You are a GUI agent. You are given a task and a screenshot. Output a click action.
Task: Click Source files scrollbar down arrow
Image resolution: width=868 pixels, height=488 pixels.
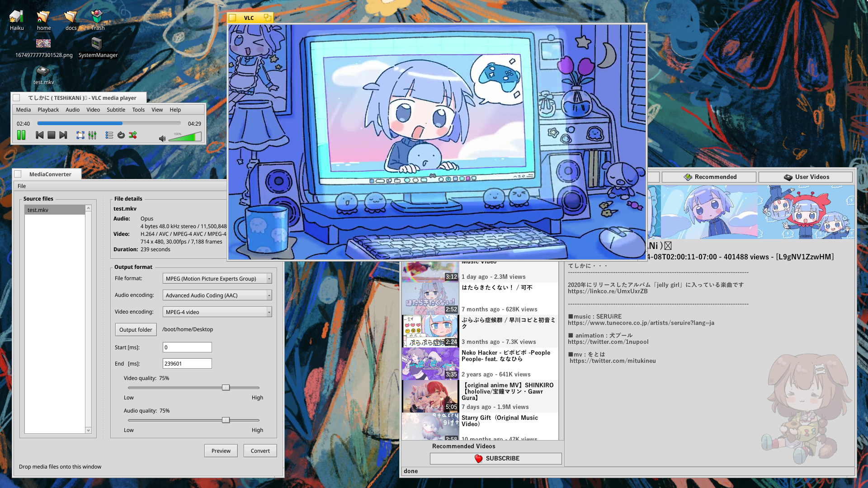click(x=88, y=430)
